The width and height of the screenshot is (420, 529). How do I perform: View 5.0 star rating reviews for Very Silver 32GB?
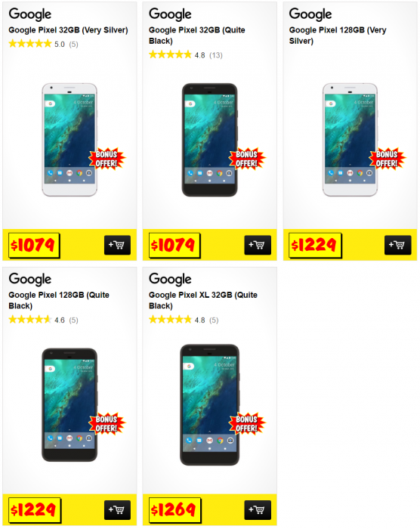43,44
